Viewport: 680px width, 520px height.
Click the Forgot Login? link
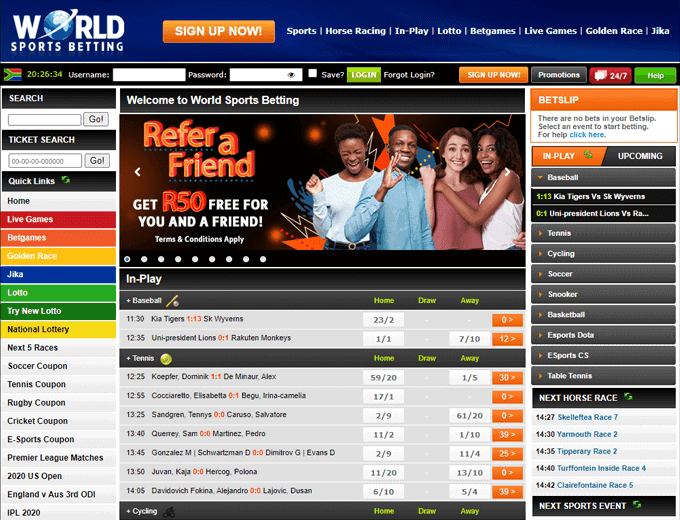coord(409,75)
